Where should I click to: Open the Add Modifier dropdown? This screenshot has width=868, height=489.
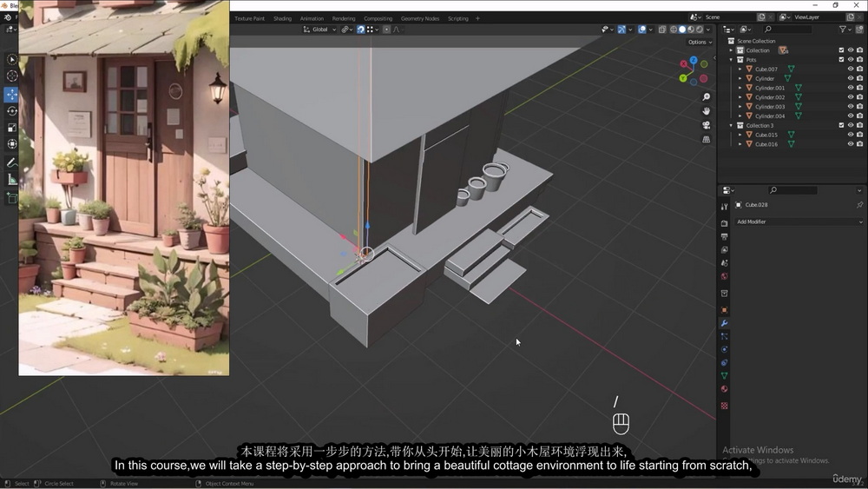point(799,222)
